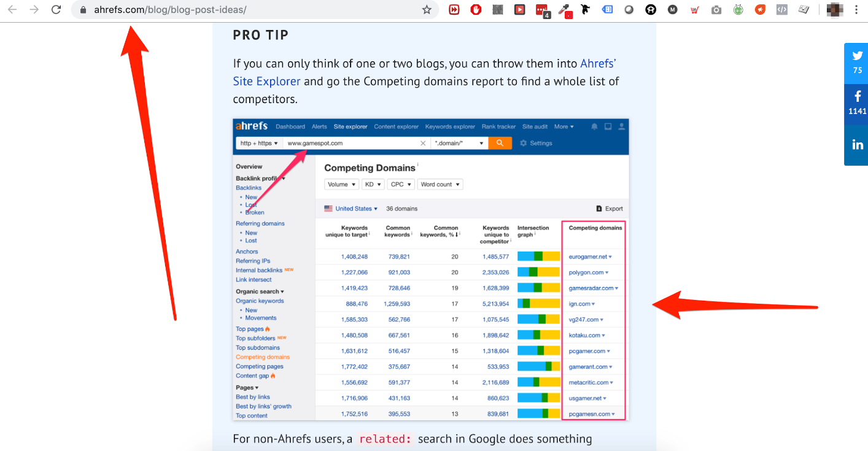868x451 pixels.
Task: Open the gray camera screenshot extension
Action: pyautogui.click(x=716, y=10)
